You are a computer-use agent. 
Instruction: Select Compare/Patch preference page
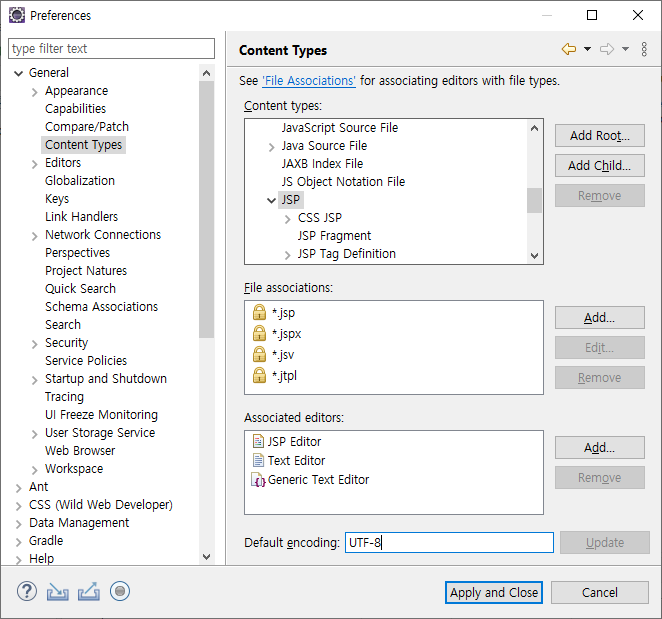click(87, 127)
